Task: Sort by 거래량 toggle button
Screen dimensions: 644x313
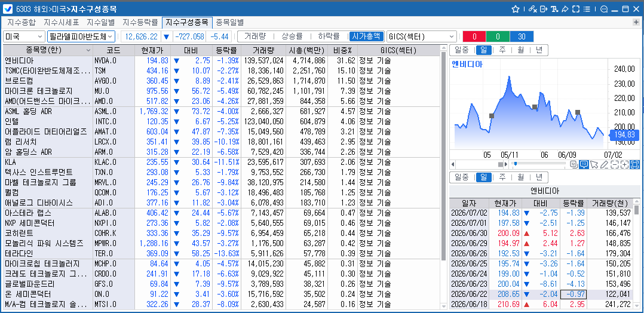Action: 255,36
